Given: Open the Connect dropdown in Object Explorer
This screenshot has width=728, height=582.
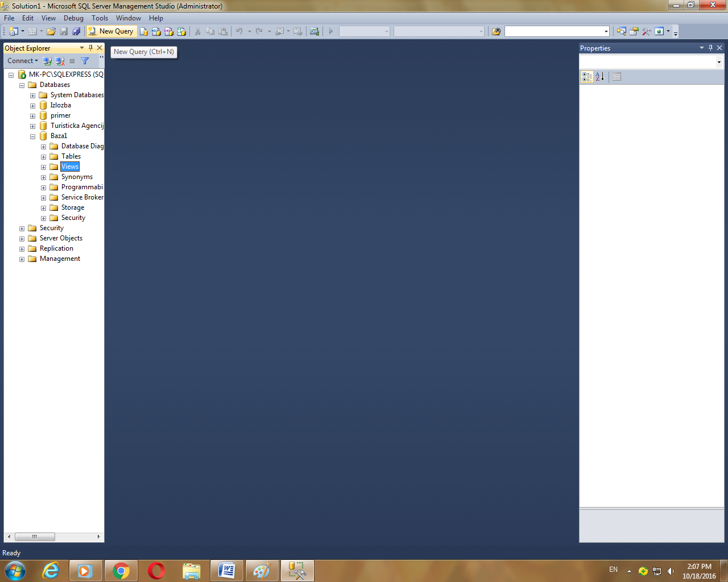Looking at the screenshot, I should click(x=23, y=61).
